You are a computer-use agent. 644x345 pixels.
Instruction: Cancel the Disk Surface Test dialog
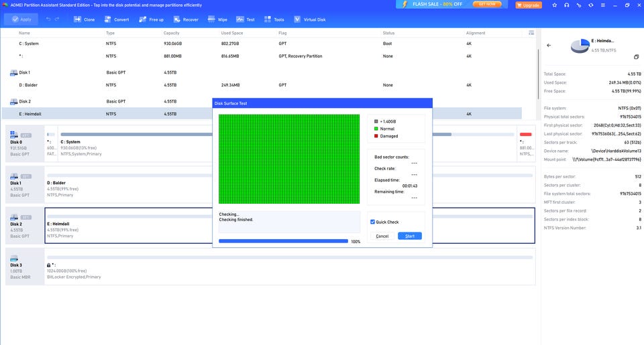pyautogui.click(x=382, y=236)
